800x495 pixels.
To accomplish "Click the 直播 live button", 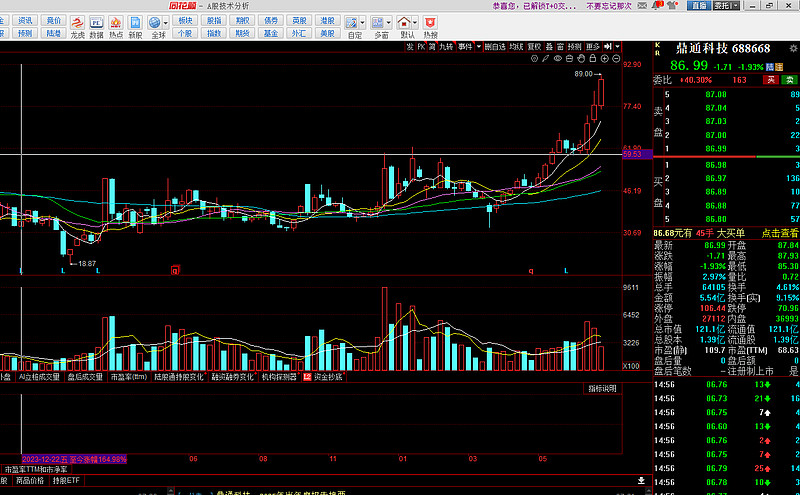I will pos(699,6).
